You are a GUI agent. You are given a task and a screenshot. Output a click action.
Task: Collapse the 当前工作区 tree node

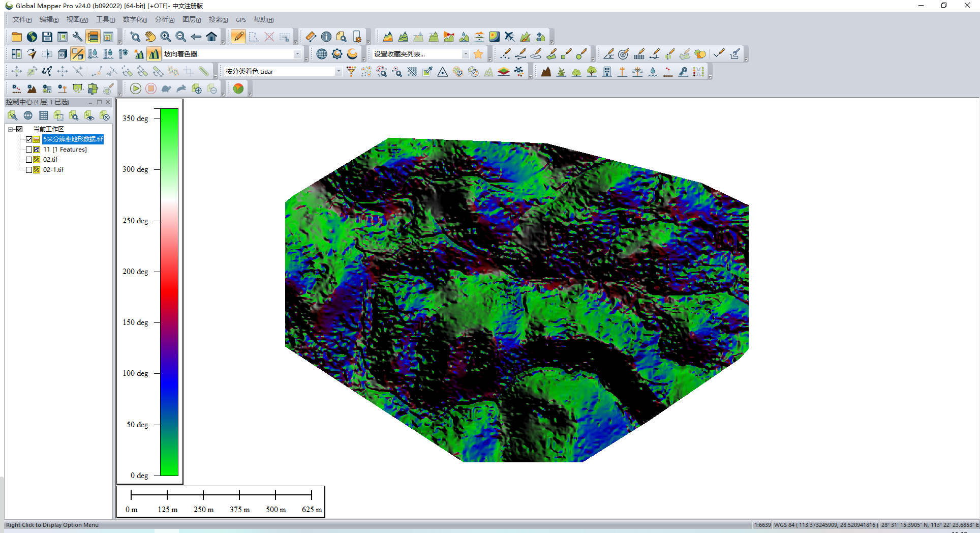point(10,129)
